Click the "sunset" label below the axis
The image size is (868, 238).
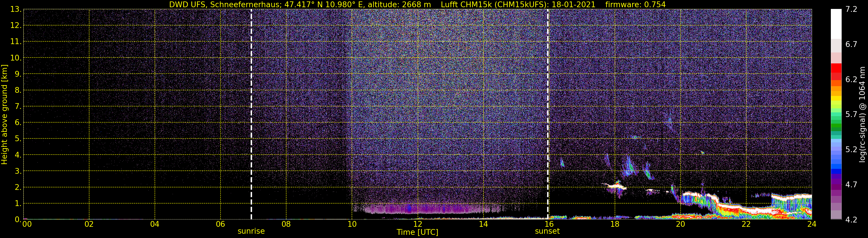pos(547,231)
